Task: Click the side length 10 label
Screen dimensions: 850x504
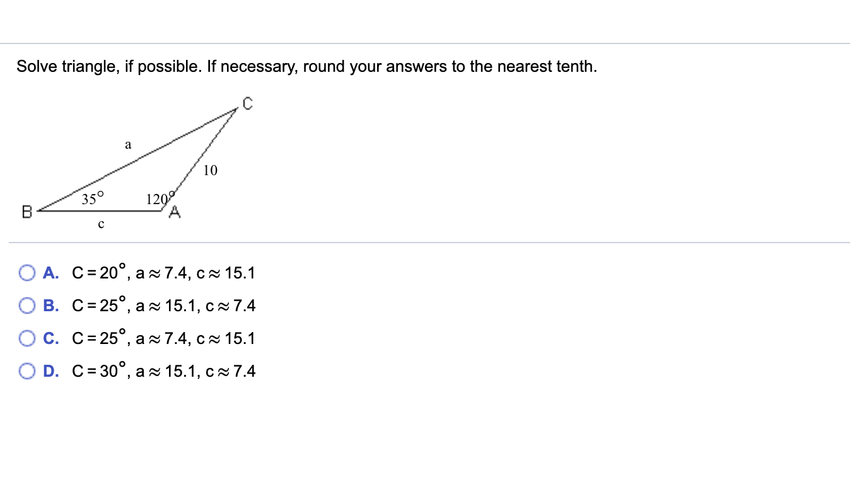Action: pos(210,170)
